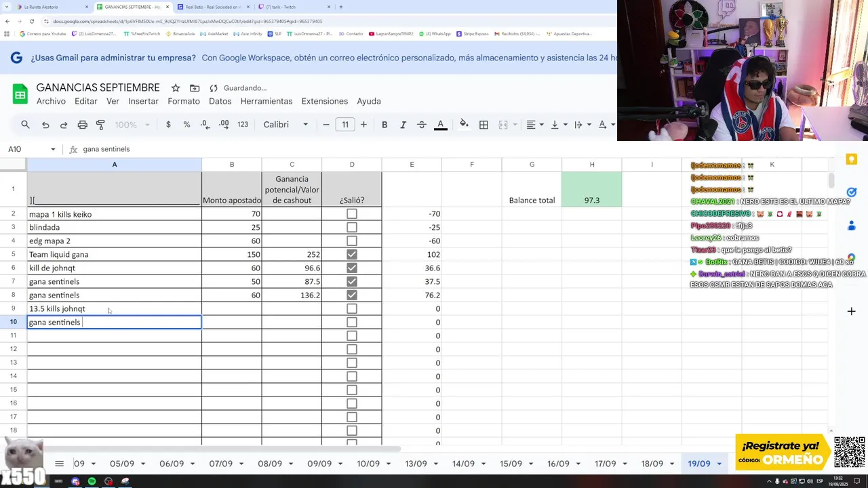Click the Herramientas menu
This screenshot has height=488, width=868.
pyautogui.click(x=267, y=101)
